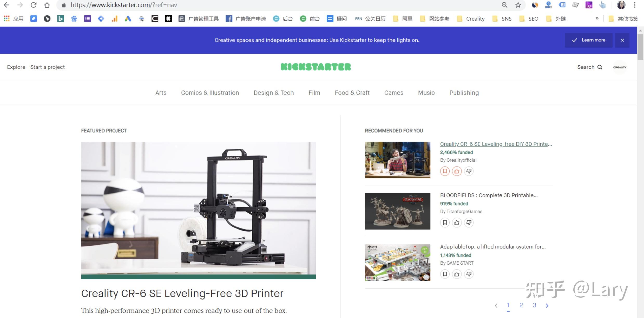Screen dimensions: 644x318
Task: Click the page vertical scrollbar thumb
Action: point(640,47)
